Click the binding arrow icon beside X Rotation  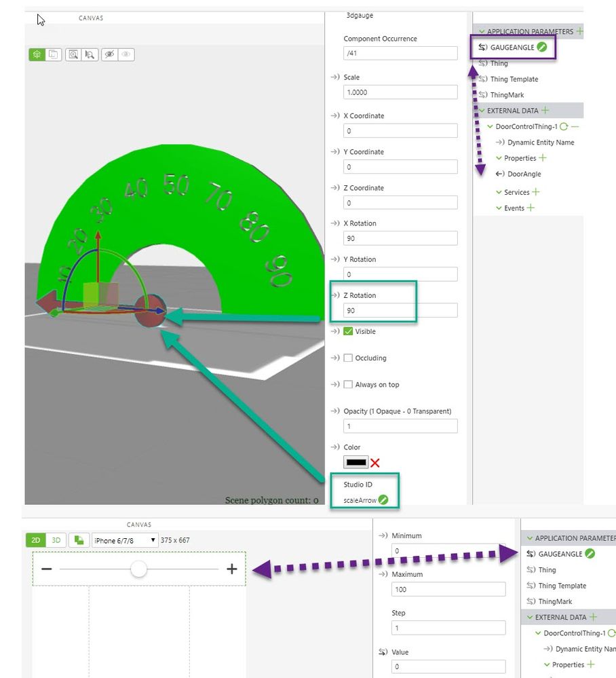335,223
